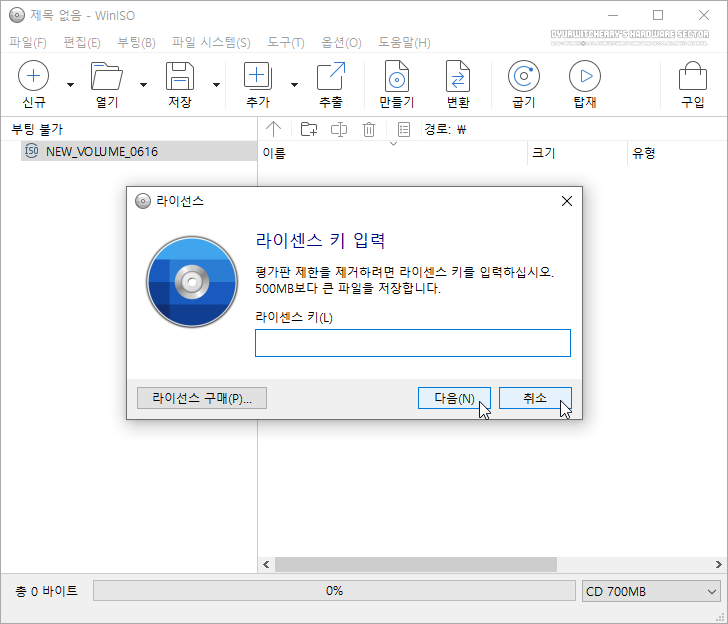
Task: Click the 취소 button in license dialog
Action: [535, 398]
